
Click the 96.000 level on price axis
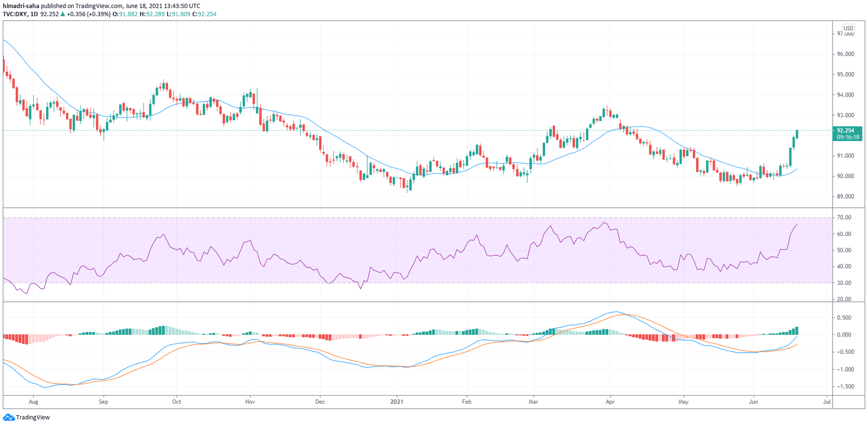(845, 54)
